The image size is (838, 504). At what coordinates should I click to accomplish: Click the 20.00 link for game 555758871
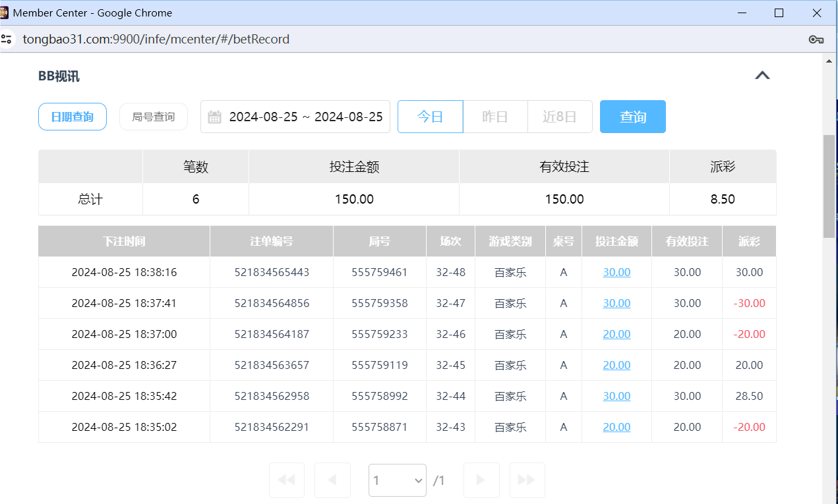(x=616, y=427)
